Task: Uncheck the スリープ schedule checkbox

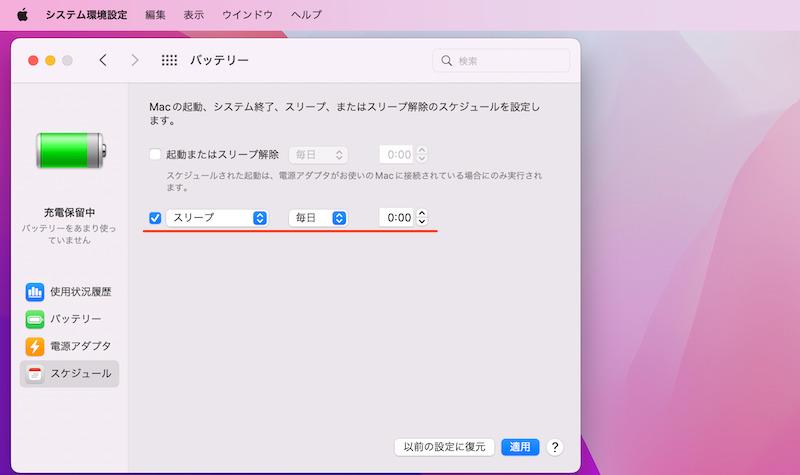Action: 155,218
